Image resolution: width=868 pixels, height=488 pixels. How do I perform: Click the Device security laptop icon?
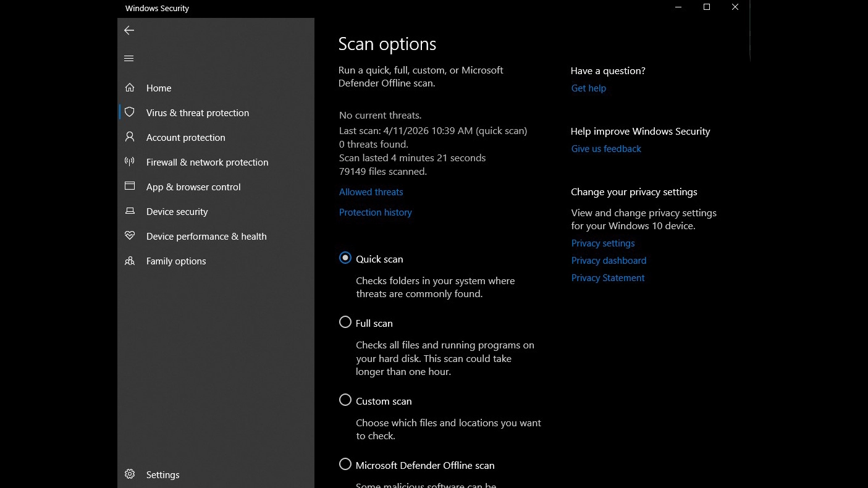(130, 211)
